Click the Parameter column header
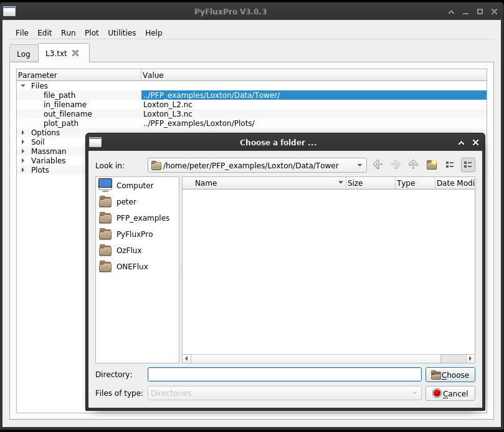 (x=78, y=75)
